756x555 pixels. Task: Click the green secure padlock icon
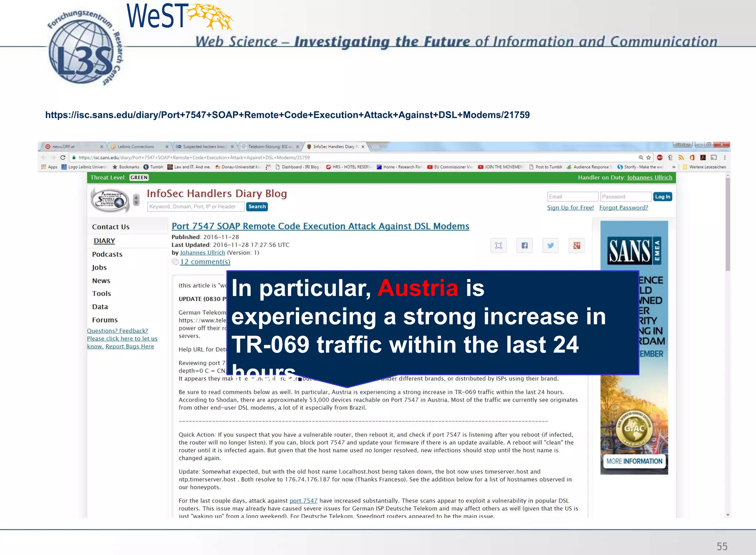[74, 158]
